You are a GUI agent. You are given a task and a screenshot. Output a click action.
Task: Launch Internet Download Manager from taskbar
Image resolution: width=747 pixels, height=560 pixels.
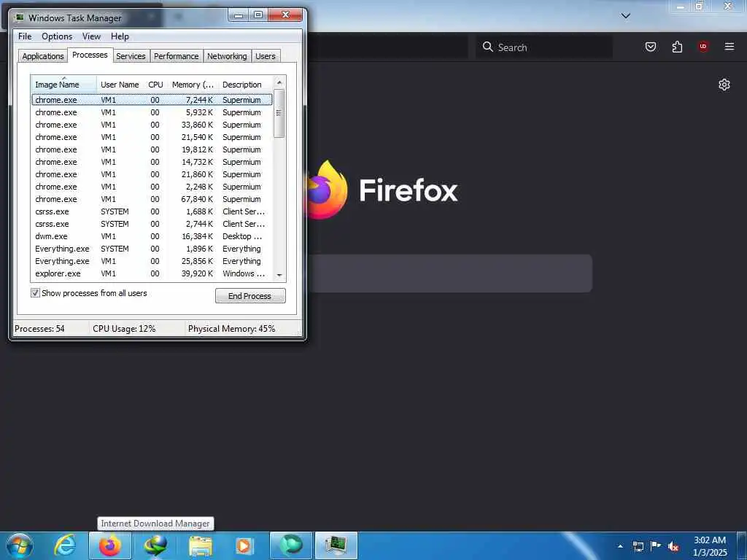pos(155,545)
